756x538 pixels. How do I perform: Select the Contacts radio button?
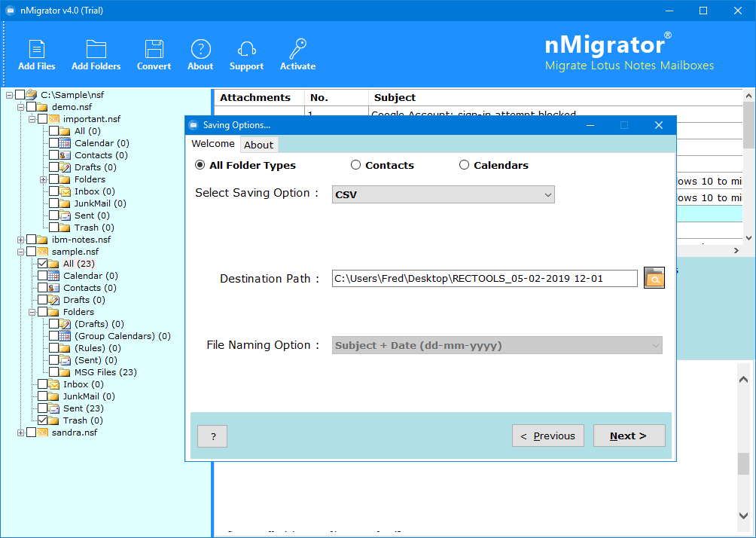click(355, 165)
